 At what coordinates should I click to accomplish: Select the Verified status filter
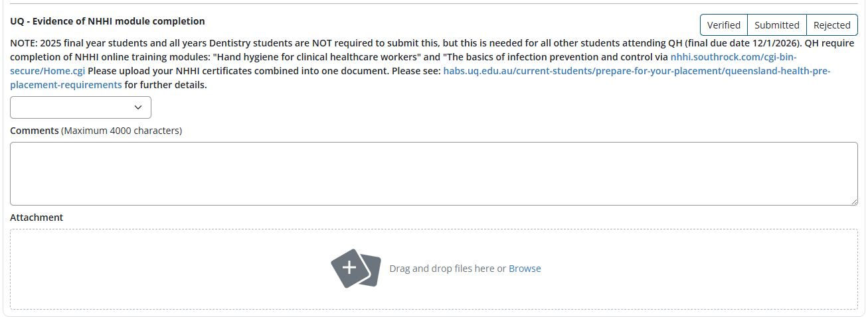(x=723, y=25)
